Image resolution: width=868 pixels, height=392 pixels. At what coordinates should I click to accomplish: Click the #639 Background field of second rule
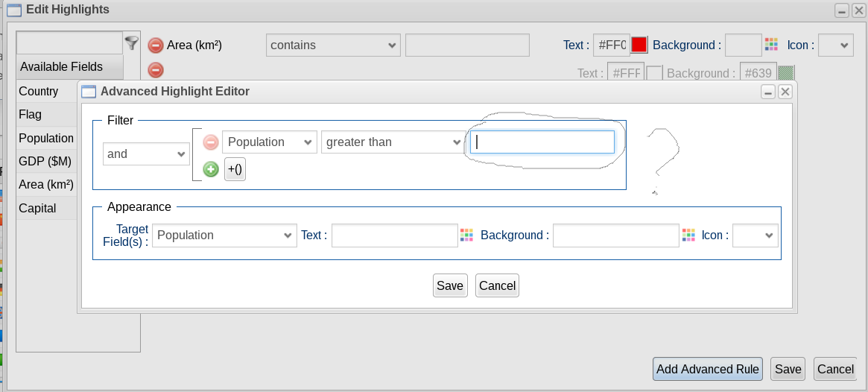click(758, 73)
